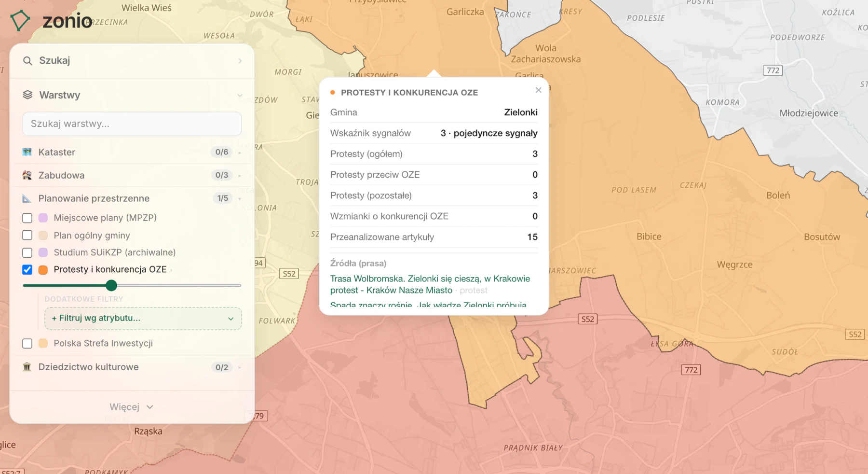Click the Węgrzce place label on map

[x=734, y=265]
